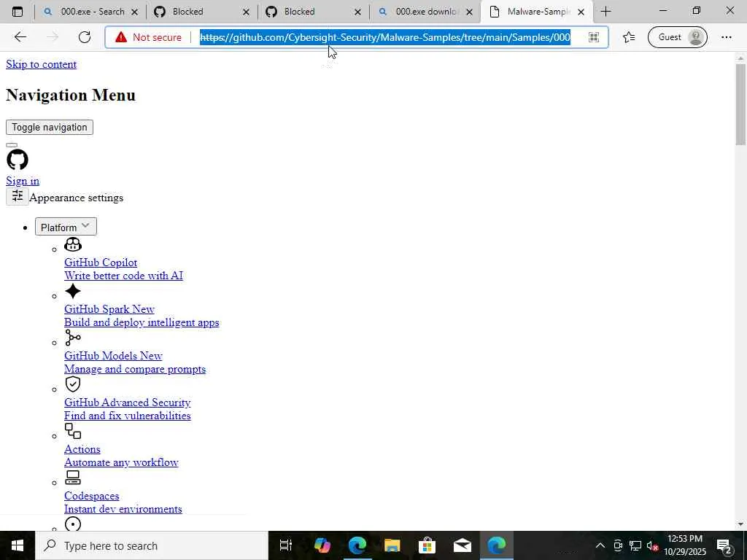Open Microsoft Store from the taskbar
Image resolution: width=747 pixels, height=560 pixels.
point(427,545)
